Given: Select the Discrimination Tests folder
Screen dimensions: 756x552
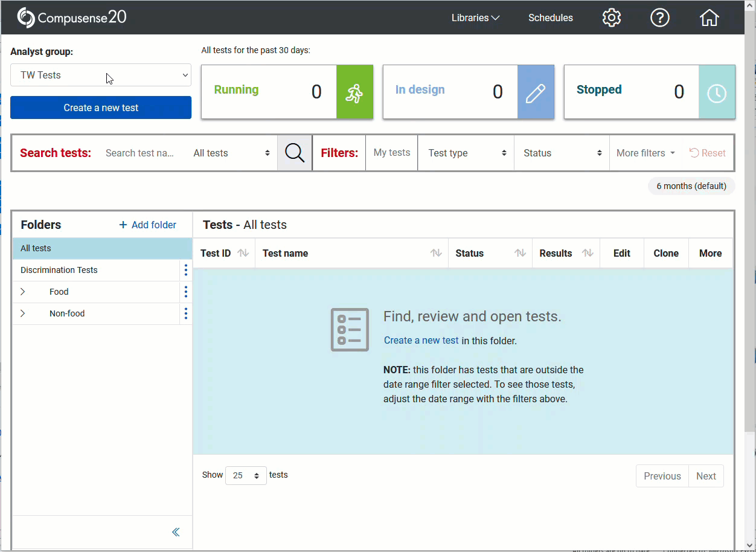Looking at the screenshot, I should pyautogui.click(x=96, y=270).
